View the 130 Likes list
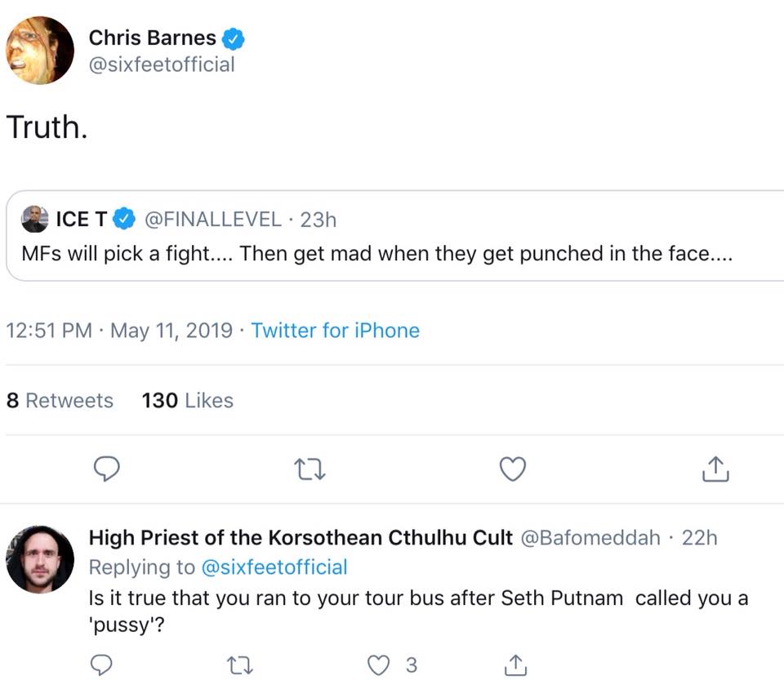This screenshot has height=689, width=784. 188,400
